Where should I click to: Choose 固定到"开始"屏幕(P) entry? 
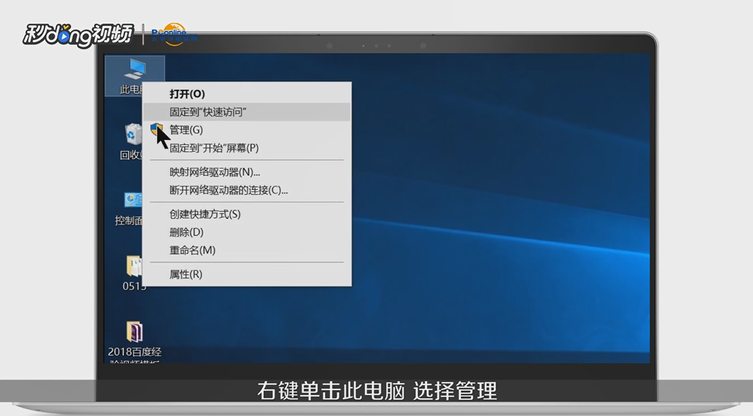click(x=247, y=148)
